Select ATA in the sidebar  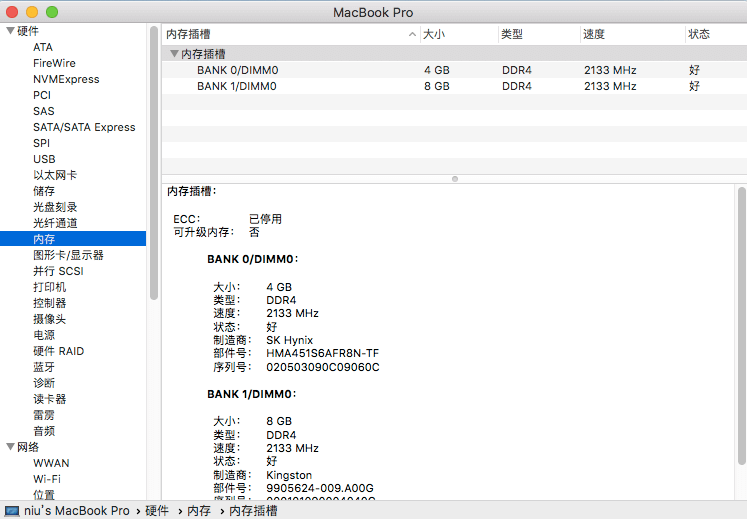[x=43, y=47]
